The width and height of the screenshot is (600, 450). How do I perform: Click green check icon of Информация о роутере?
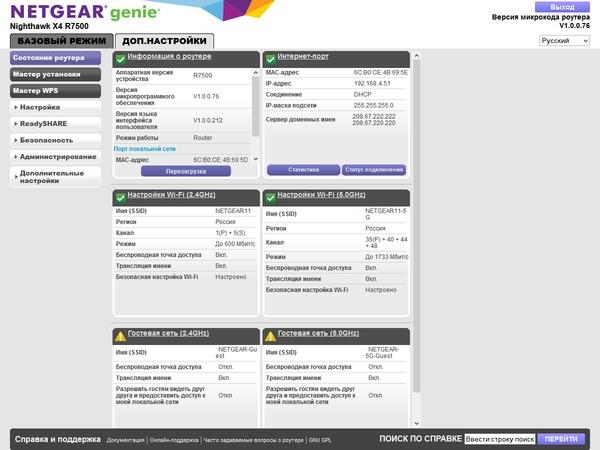click(121, 59)
